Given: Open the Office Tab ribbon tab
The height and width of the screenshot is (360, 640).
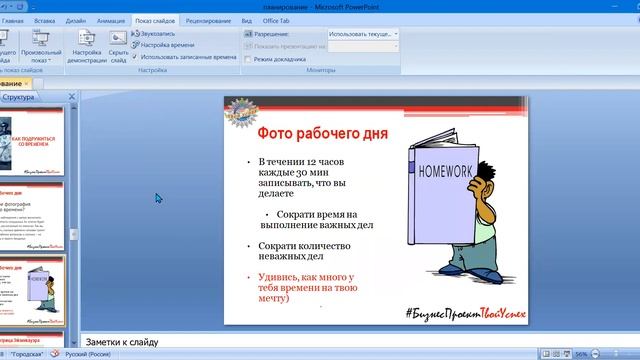Looking at the screenshot, I should [x=276, y=21].
